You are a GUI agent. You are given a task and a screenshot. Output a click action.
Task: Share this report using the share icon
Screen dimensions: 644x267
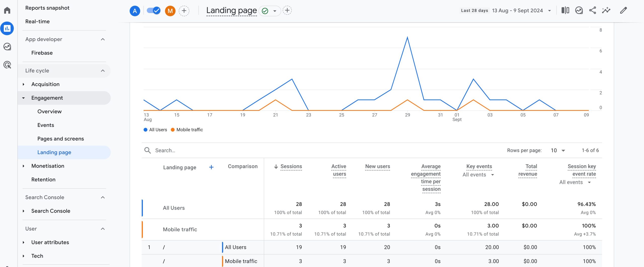[x=592, y=10]
